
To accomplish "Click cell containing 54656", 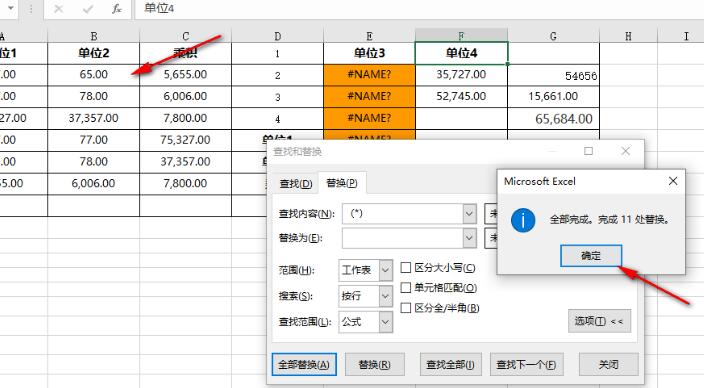I will (553, 75).
